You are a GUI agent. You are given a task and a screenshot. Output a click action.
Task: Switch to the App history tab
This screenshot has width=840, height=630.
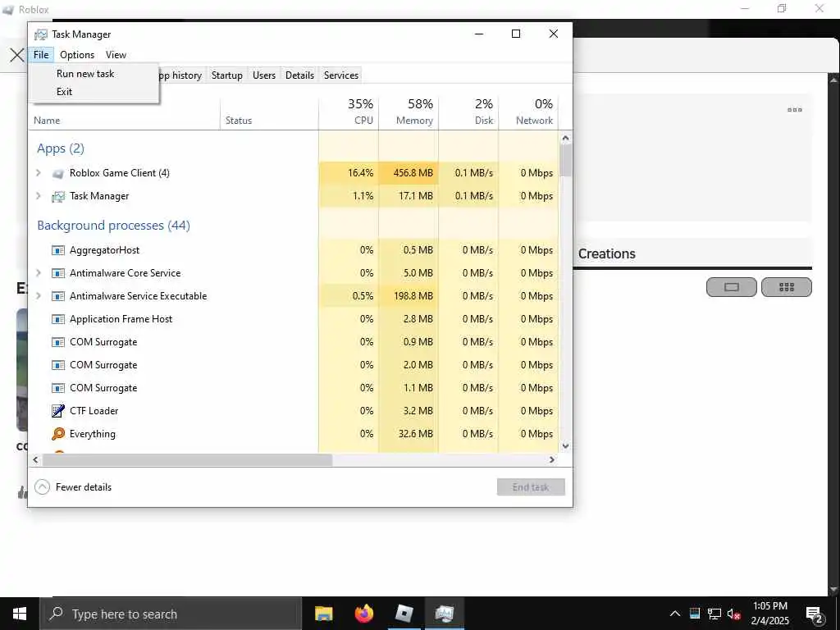pyautogui.click(x=182, y=75)
